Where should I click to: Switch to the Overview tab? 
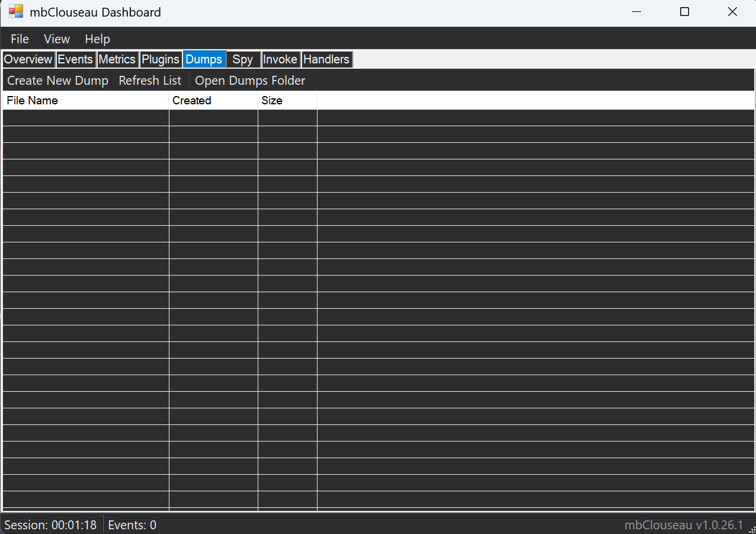tap(28, 59)
